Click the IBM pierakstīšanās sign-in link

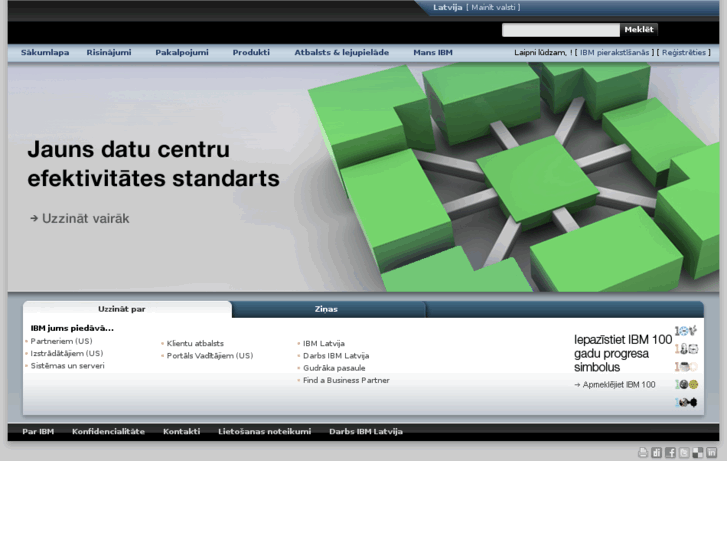[614, 52]
